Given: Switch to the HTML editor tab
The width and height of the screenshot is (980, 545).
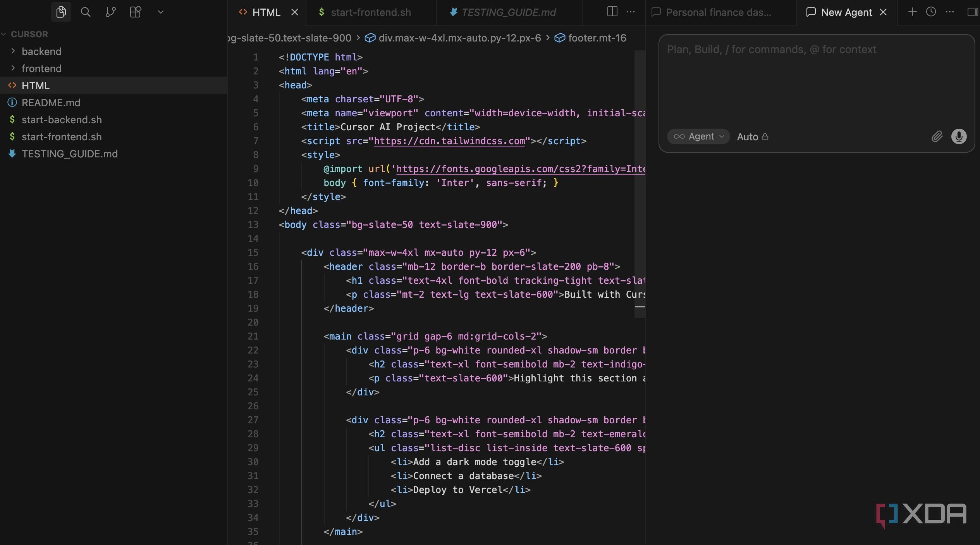Looking at the screenshot, I should pyautogui.click(x=266, y=12).
